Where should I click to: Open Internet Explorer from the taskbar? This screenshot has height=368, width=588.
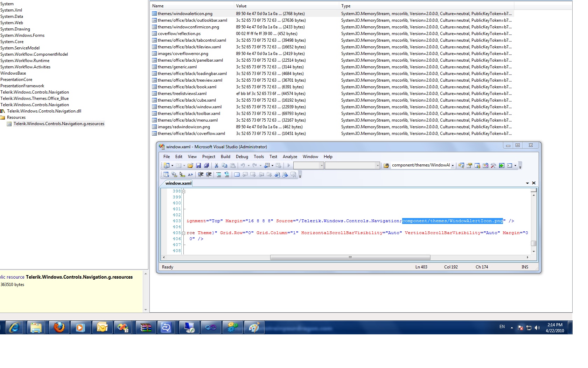pyautogui.click(x=14, y=327)
